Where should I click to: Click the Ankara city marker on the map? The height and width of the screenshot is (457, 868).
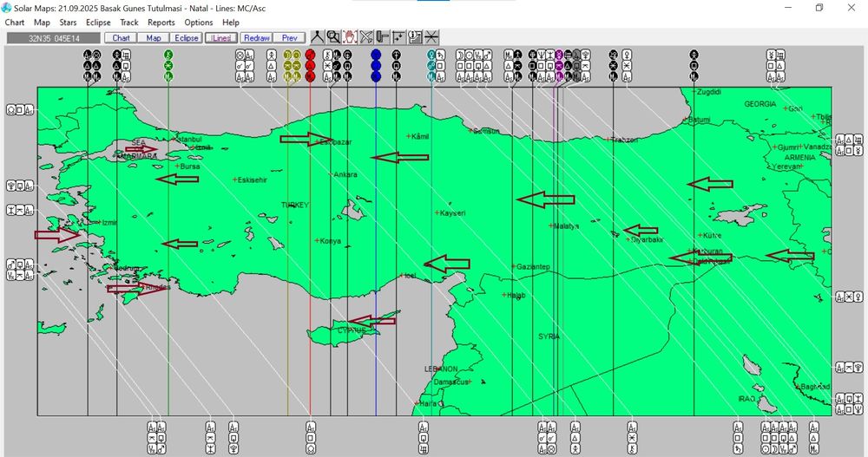tap(331, 174)
